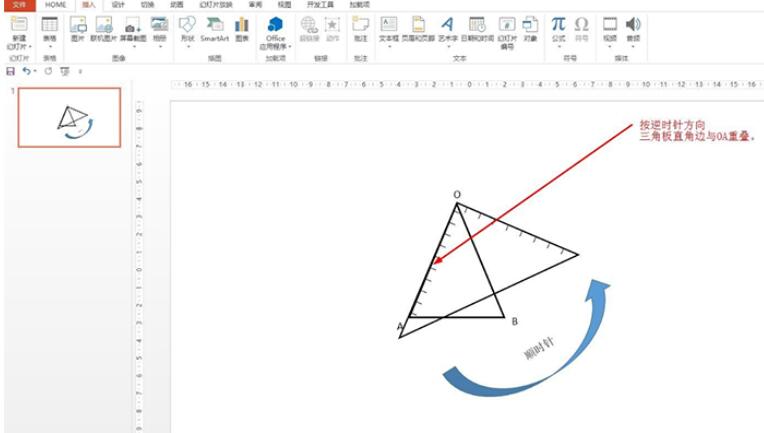Open the 开发工具 Developer tab

tap(320, 5)
